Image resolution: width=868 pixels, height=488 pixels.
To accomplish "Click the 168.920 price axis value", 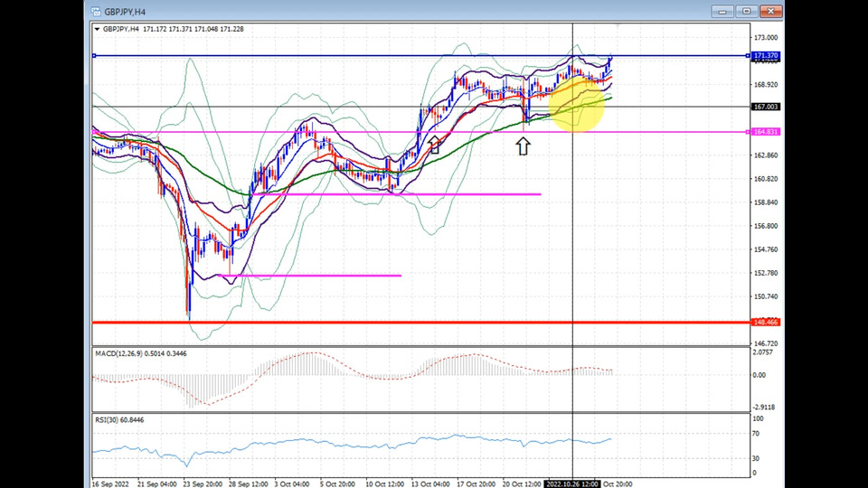I will tap(766, 85).
